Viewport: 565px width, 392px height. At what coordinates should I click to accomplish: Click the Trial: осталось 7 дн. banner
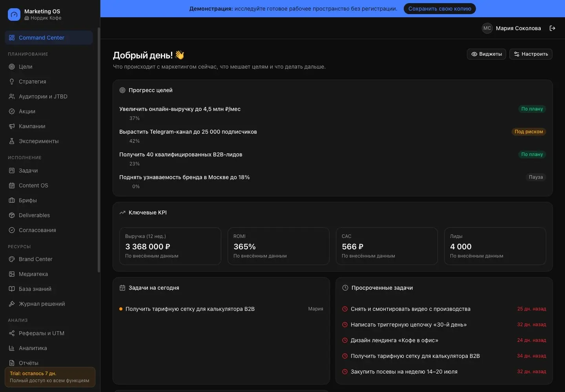tap(50, 377)
